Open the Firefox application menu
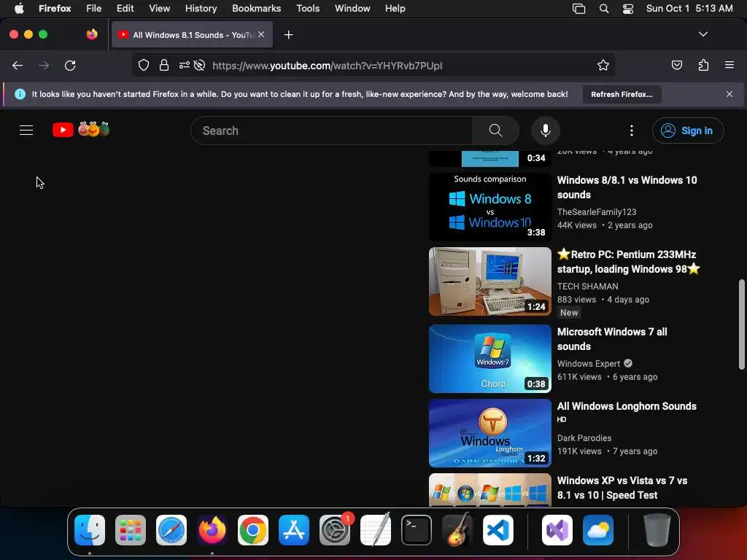This screenshot has width=747, height=560. [729, 65]
